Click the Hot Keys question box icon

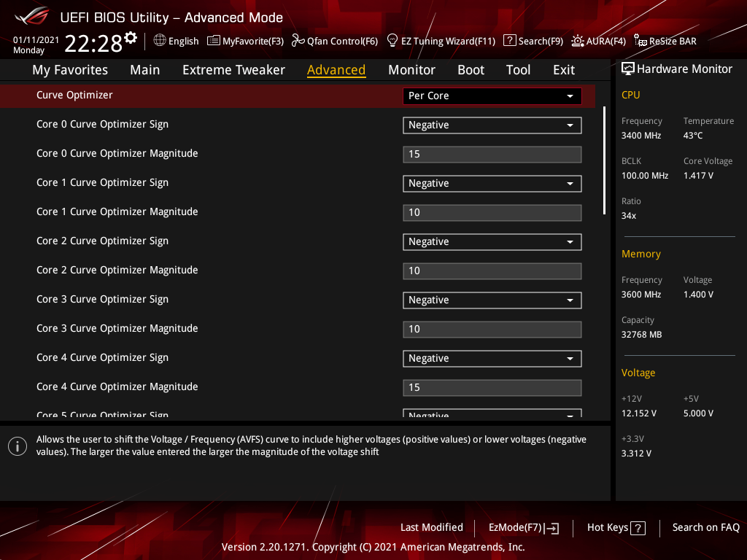(638, 528)
